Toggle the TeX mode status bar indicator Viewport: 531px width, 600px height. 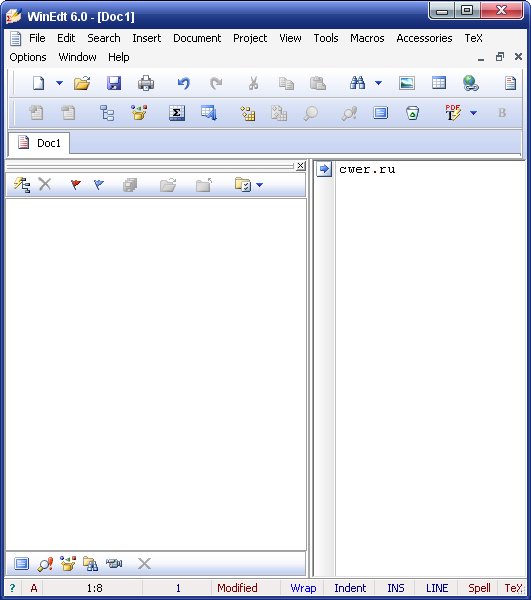point(513,588)
